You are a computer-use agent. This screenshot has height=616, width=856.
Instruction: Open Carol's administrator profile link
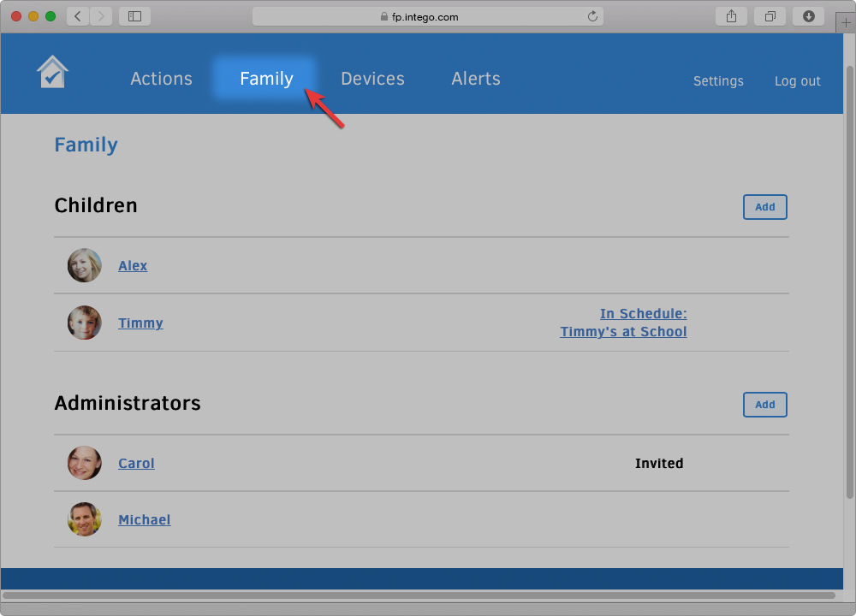point(136,463)
